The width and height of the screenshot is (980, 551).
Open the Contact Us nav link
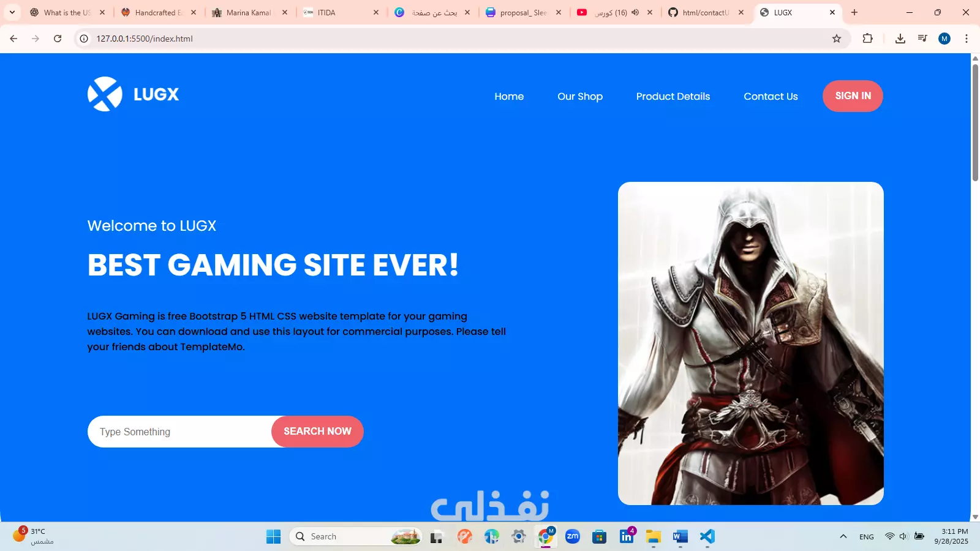point(771,97)
